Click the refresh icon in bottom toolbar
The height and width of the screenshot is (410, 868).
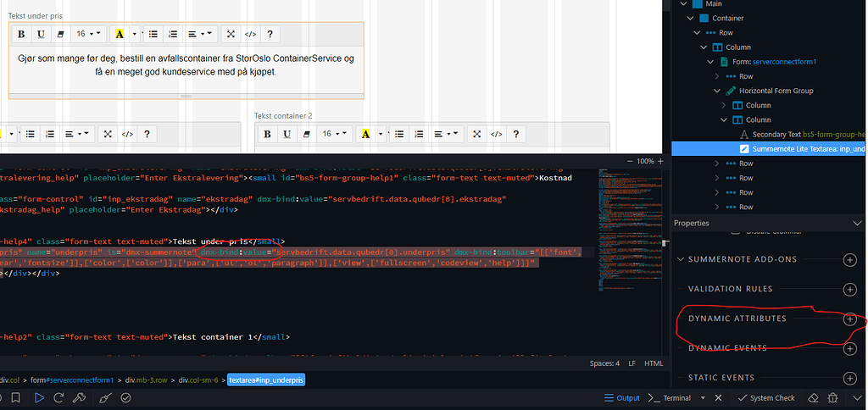click(58, 398)
